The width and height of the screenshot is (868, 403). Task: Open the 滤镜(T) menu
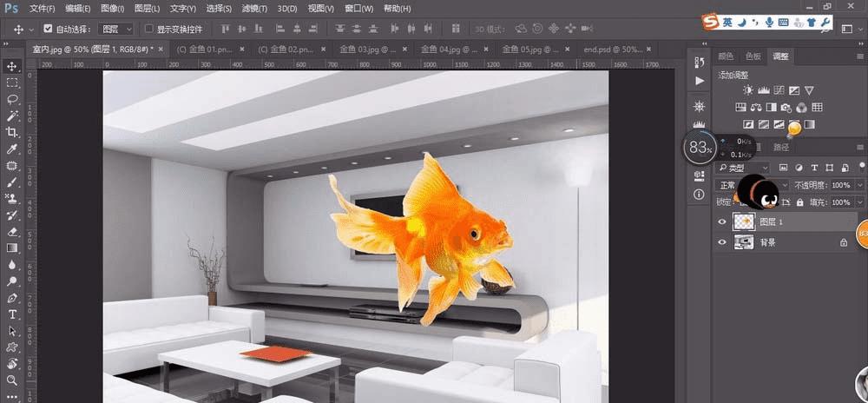255,9
